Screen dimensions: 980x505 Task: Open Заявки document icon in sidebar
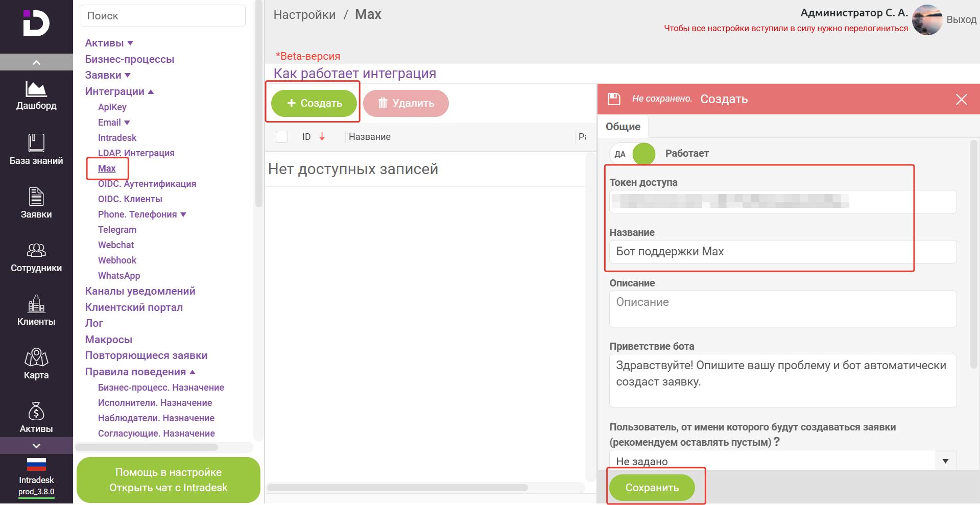36,197
